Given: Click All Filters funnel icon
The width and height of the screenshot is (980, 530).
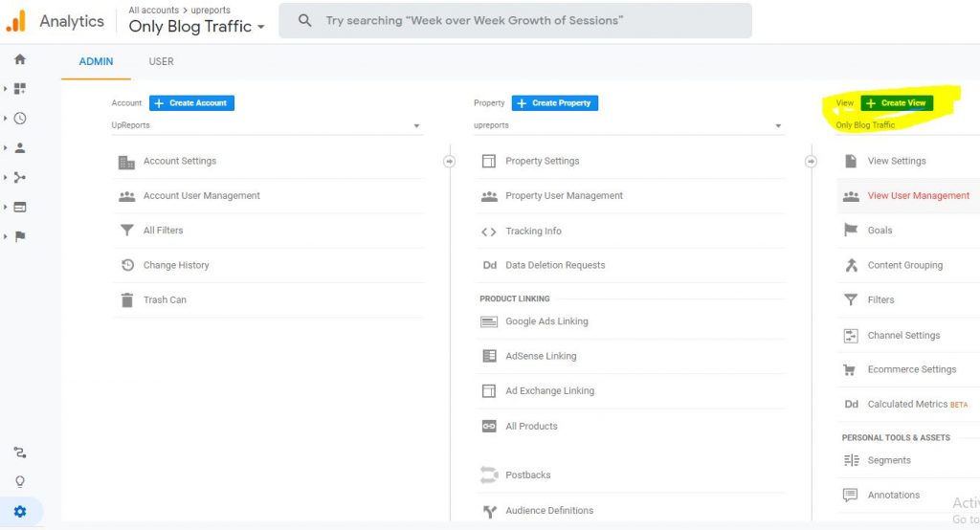Looking at the screenshot, I should point(127,231).
